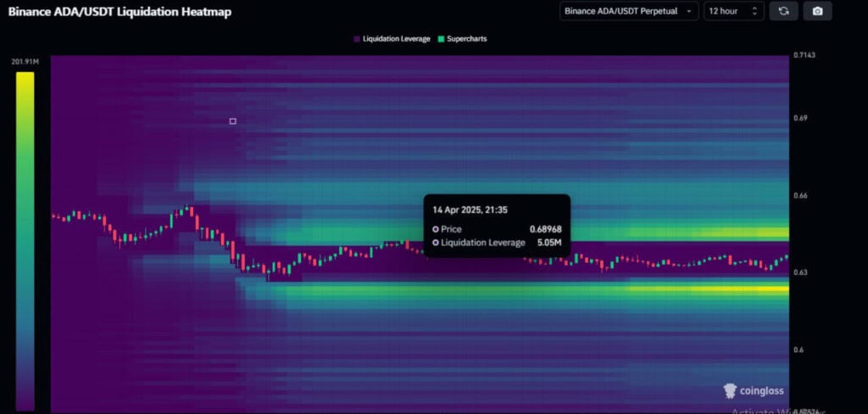Click the refresh chart icon button
The image size is (868, 414).
(x=783, y=11)
